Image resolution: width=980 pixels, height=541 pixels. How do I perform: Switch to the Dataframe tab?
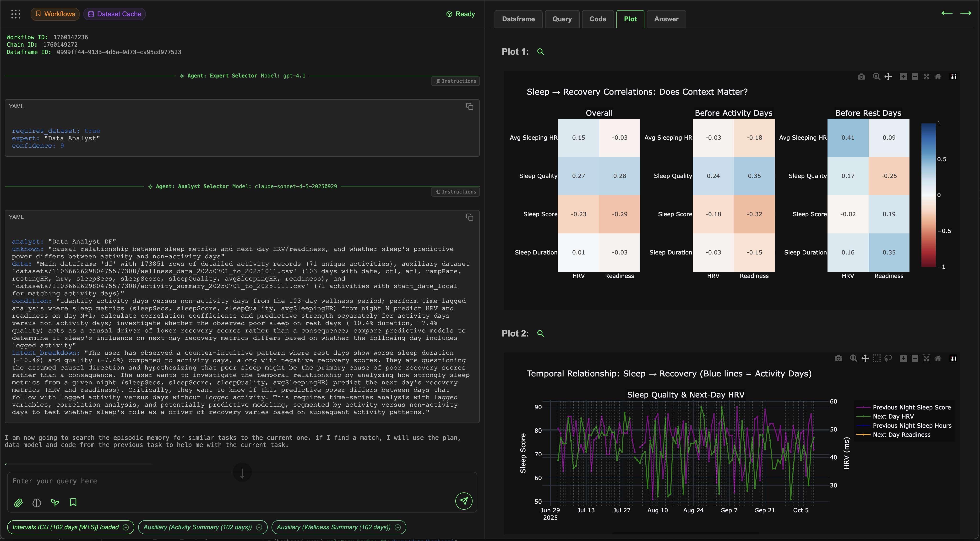pos(518,19)
